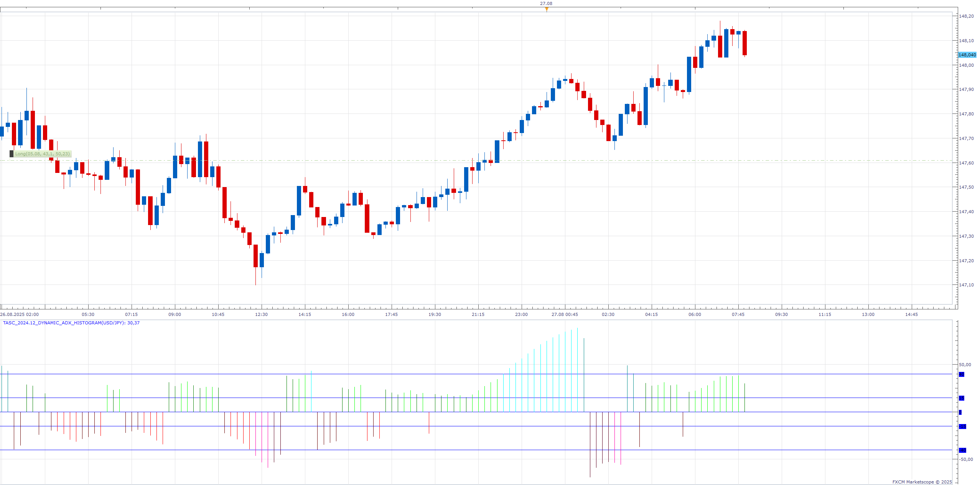Click the 04:15 time axis label
The image size is (980, 485).
[x=652, y=314]
